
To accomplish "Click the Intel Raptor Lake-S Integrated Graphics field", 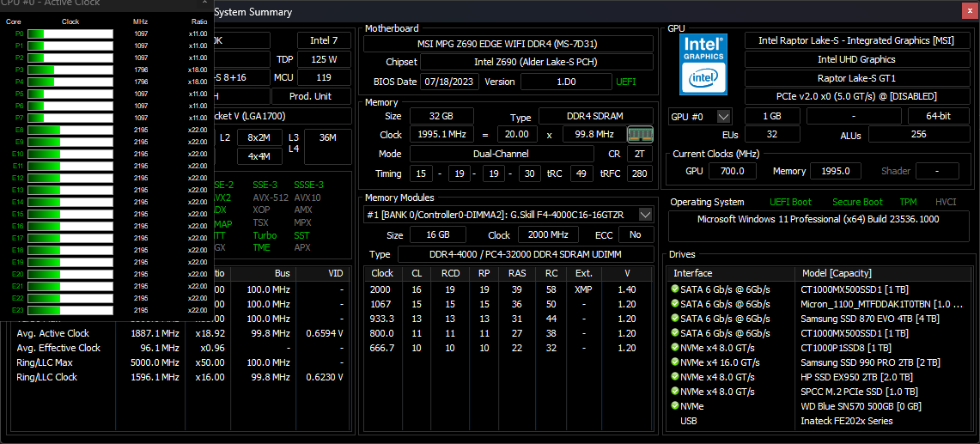I will pyautogui.click(x=855, y=40).
